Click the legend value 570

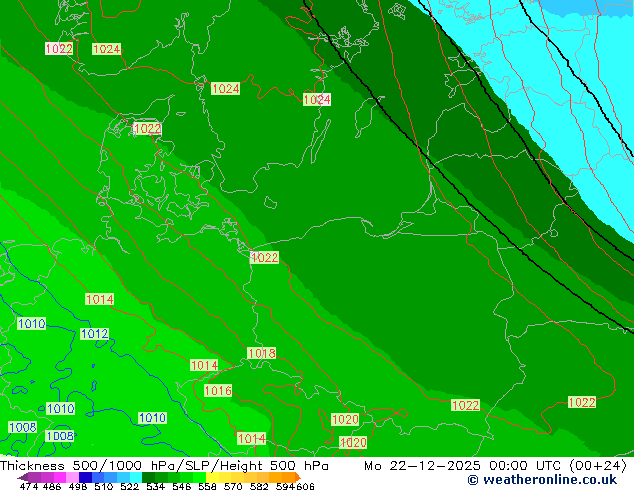pyautogui.click(x=233, y=486)
